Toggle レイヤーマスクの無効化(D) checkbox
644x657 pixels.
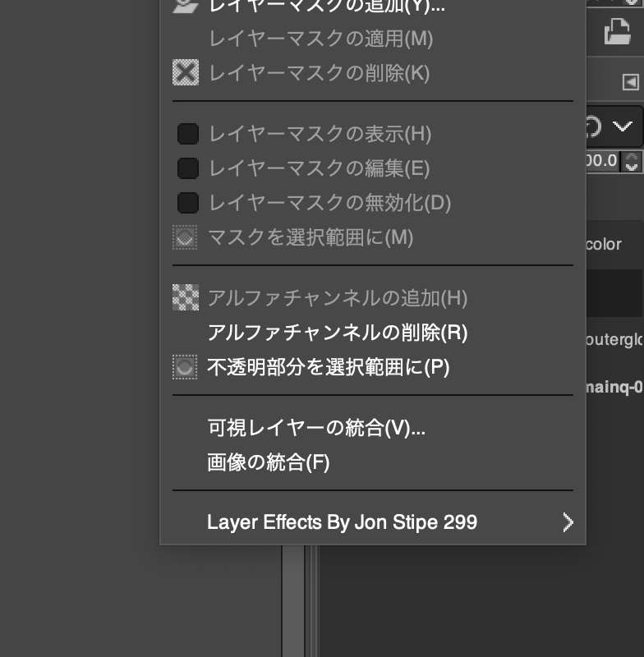click(x=188, y=203)
